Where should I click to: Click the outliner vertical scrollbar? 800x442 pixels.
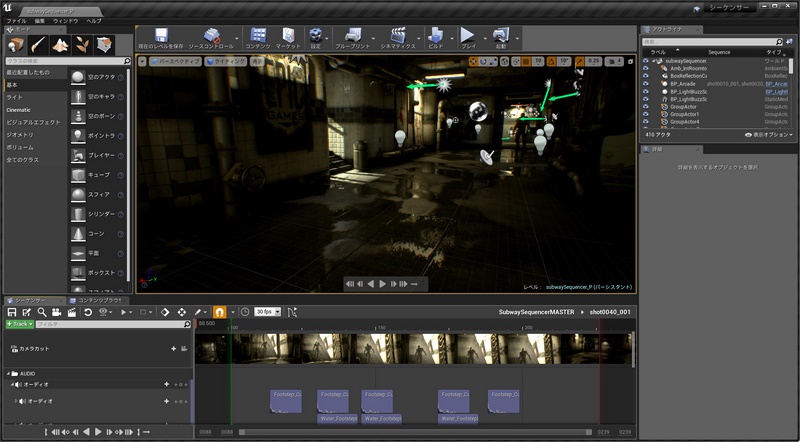coord(791,65)
